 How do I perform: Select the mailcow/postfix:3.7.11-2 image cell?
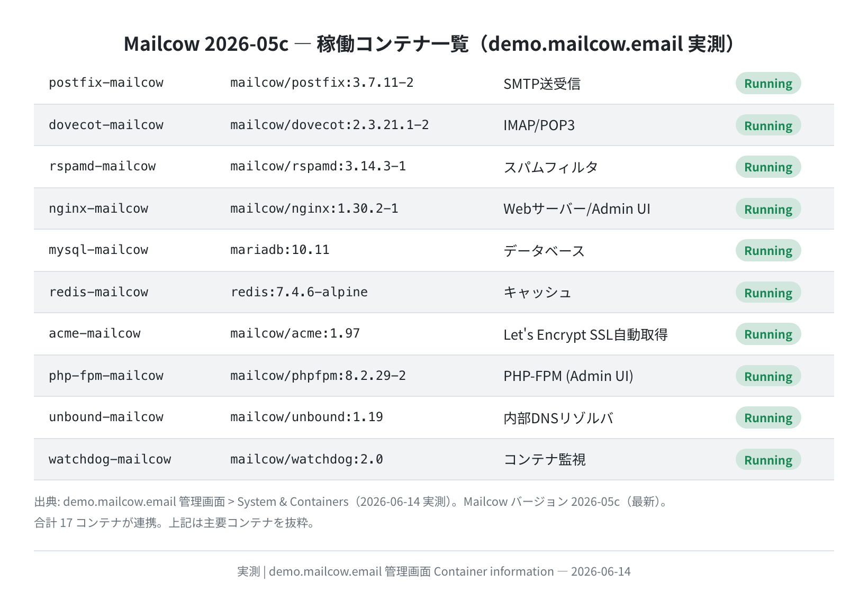[322, 83]
